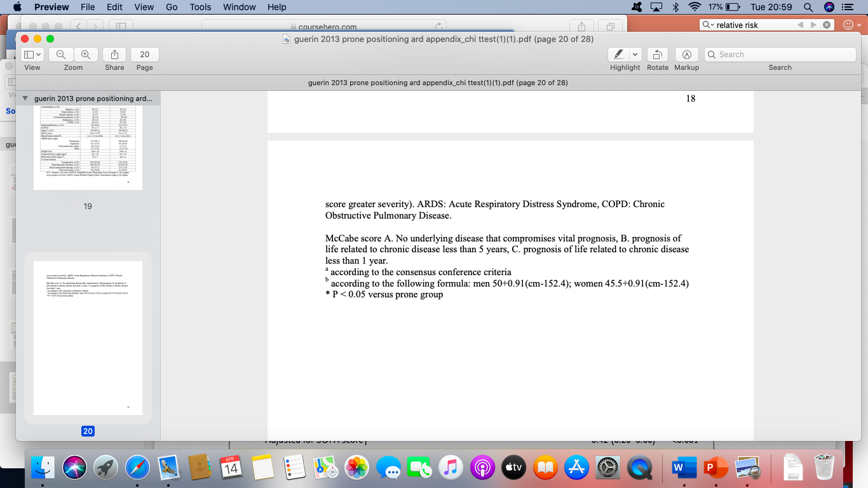Select the Zoom out icon in Preview toolbar
Screen dimensions: 868x488
[x=60, y=54]
